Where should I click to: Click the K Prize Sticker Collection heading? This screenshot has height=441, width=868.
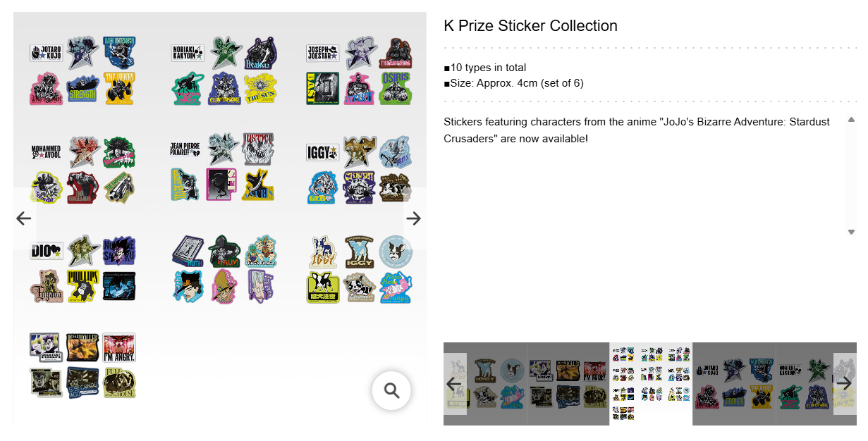530,26
